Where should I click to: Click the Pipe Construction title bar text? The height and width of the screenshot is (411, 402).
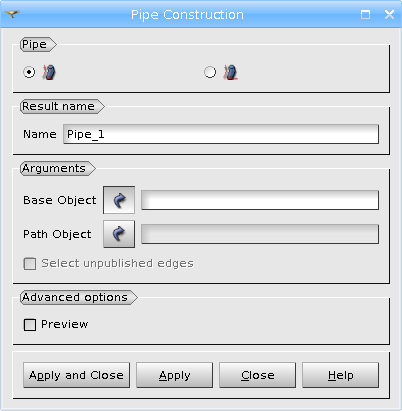187,15
